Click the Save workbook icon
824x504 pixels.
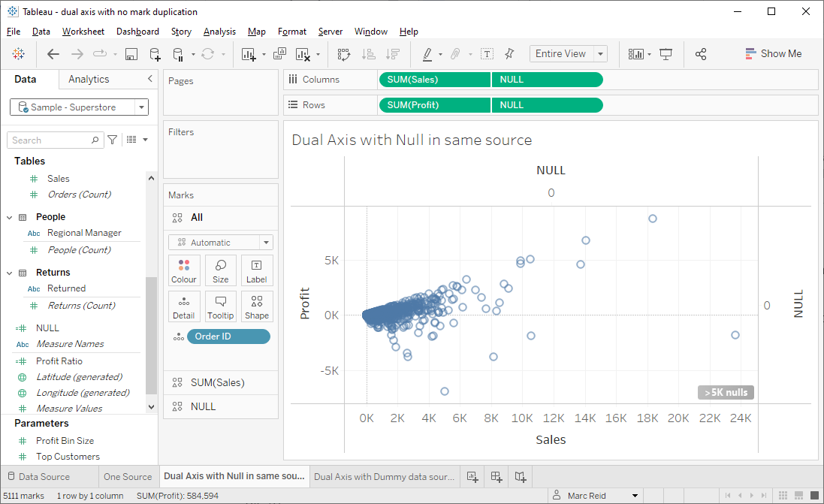coord(131,54)
